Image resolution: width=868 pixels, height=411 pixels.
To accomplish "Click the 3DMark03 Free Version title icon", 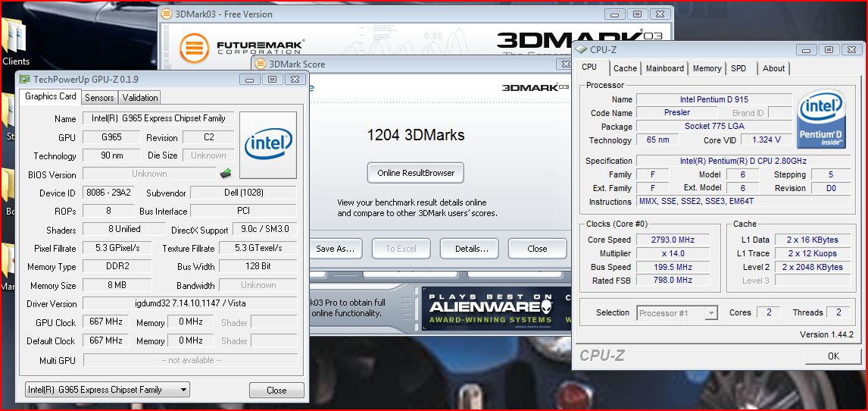I will 166,14.
